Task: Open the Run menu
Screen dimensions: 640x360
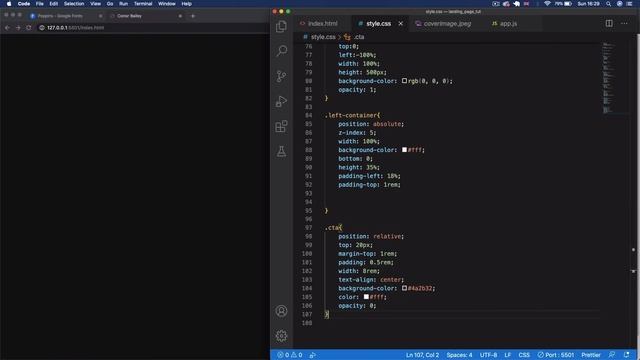Action: (123, 4)
